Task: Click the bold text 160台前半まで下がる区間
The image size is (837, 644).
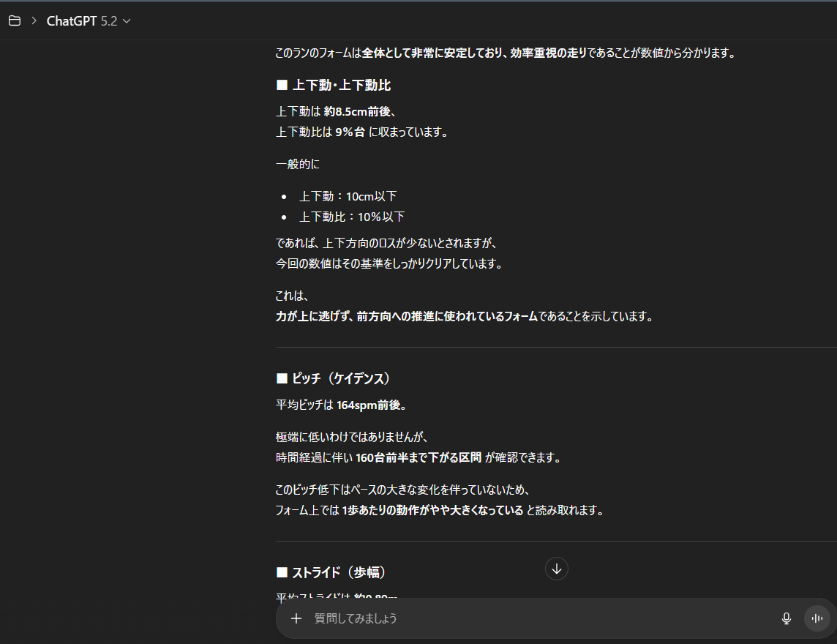Action: (x=418, y=458)
